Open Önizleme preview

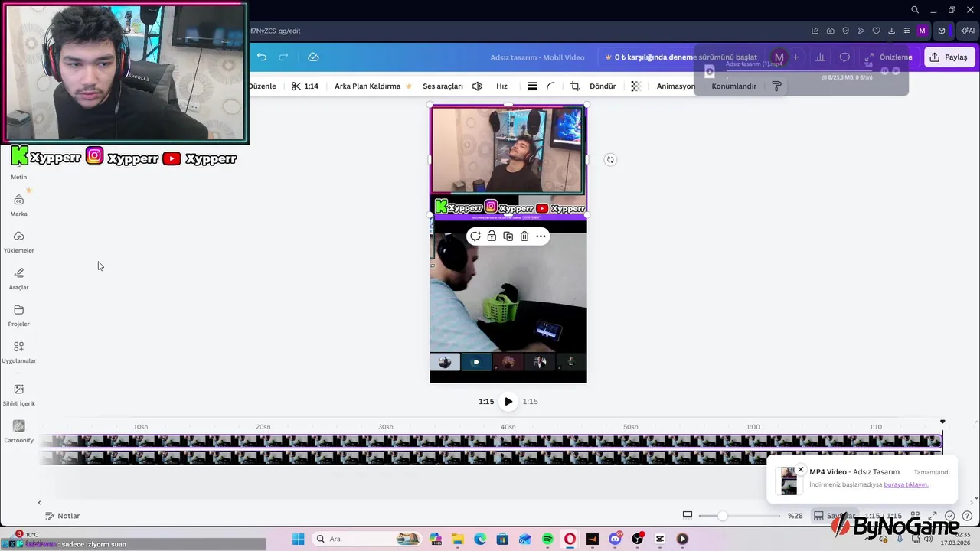[888, 57]
